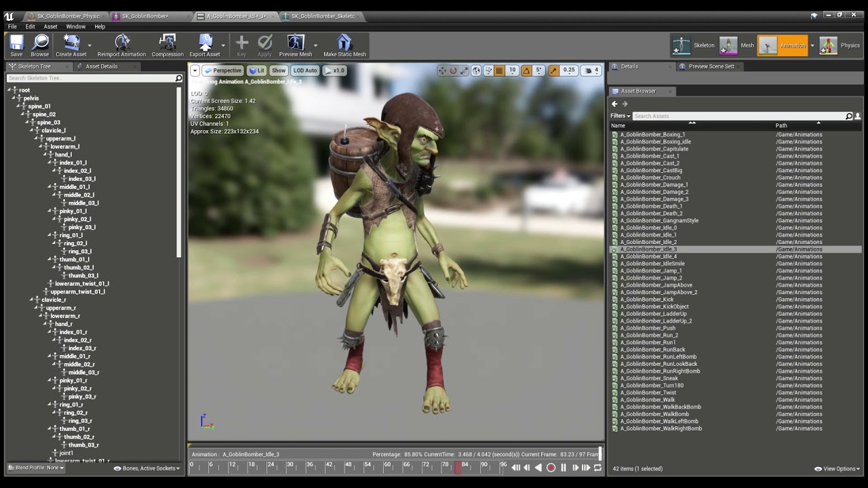Click the Browse toolbar icon

coord(40,46)
